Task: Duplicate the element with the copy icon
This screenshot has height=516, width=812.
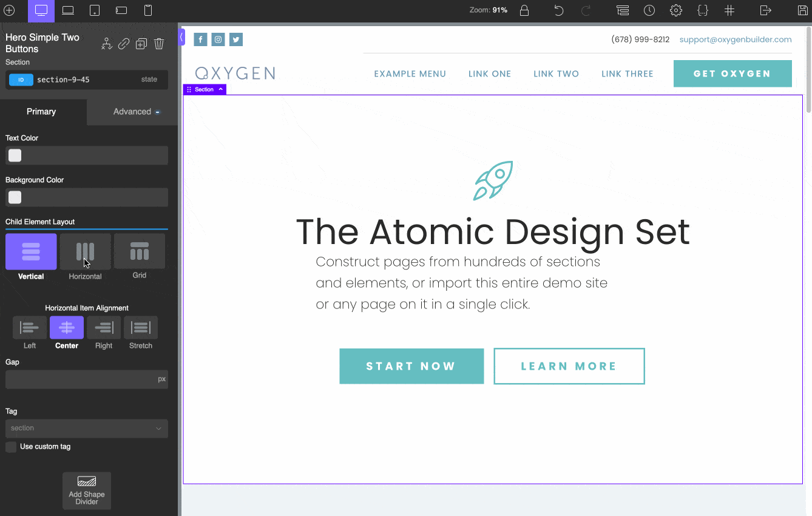Action: tap(141, 43)
